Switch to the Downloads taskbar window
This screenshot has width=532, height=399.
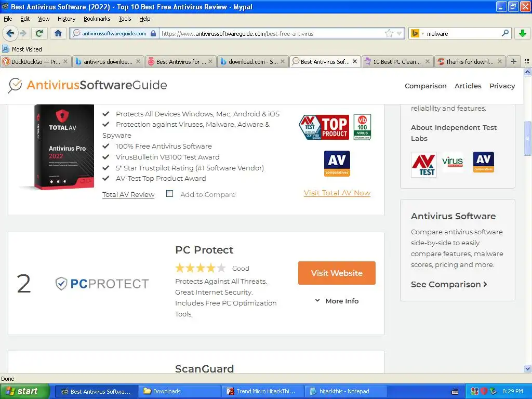179,391
